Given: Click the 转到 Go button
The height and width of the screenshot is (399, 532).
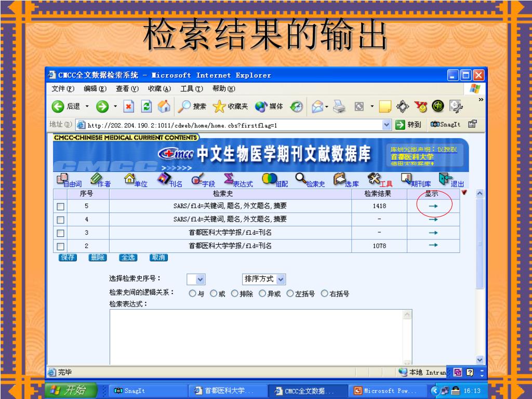Looking at the screenshot, I should pyautogui.click(x=408, y=125).
